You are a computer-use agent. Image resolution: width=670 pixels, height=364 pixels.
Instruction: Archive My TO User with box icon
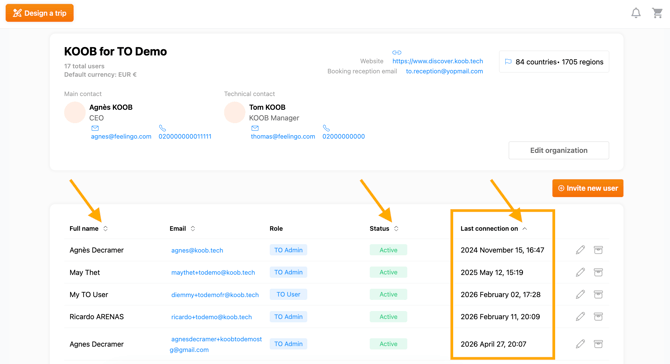click(598, 294)
